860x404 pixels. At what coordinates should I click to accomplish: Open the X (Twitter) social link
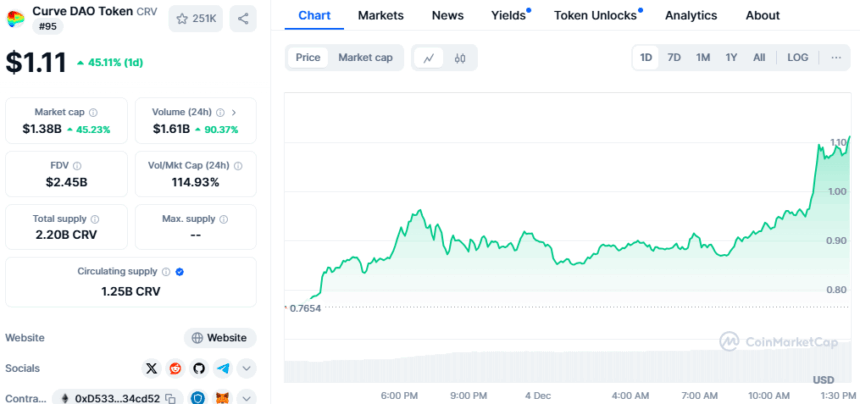[151, 368]
